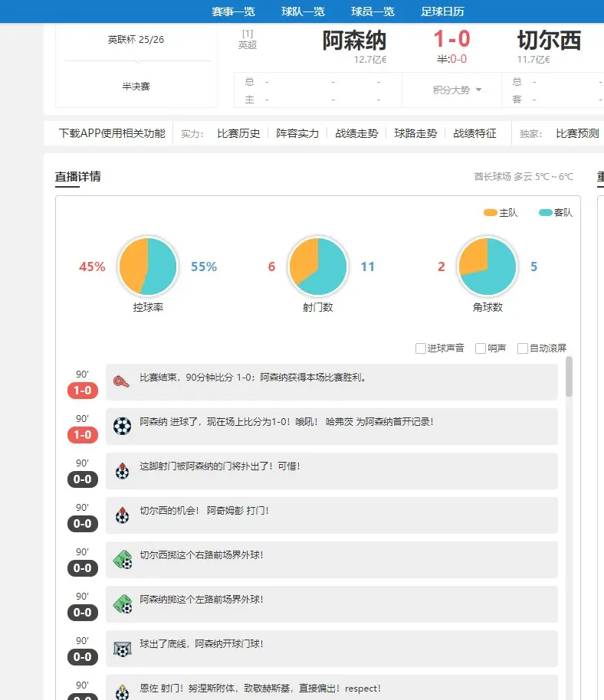Image resolution: width=604 pixels, height=700 pixels.
Task: Click the goal kick net icon beside 球出了底线
Action: point(123,649)
